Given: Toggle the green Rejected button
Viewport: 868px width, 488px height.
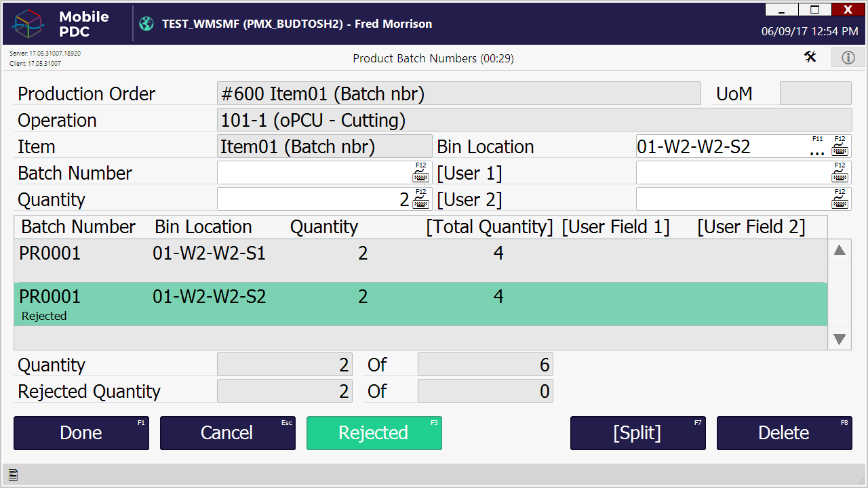Looking at the screenshot, I should (374, 433).
